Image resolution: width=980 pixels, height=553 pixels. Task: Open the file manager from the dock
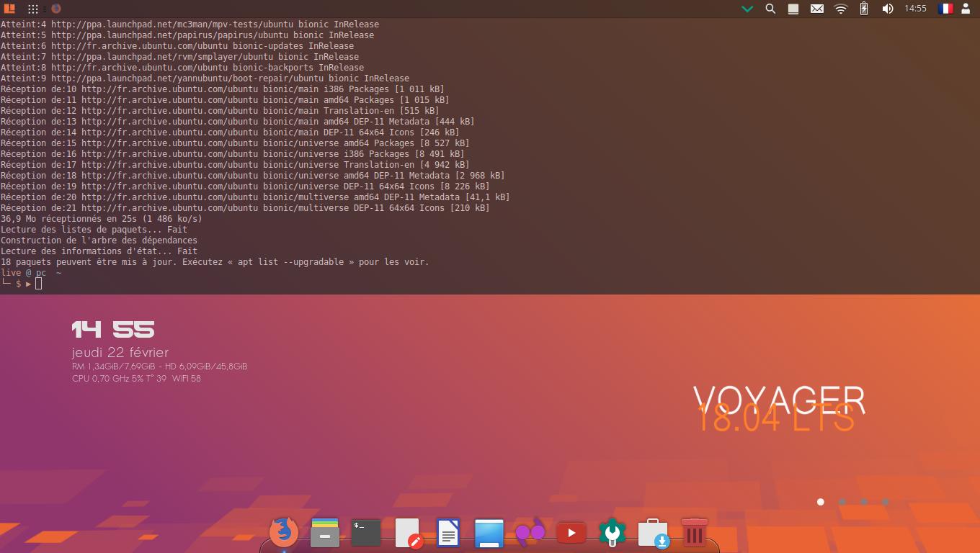click(x=325, y=533)
